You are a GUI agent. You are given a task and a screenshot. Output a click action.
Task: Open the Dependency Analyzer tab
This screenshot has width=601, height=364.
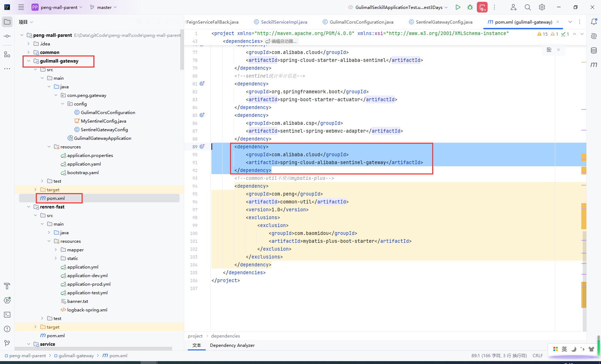pyautogui.click(x=232, y=345)
